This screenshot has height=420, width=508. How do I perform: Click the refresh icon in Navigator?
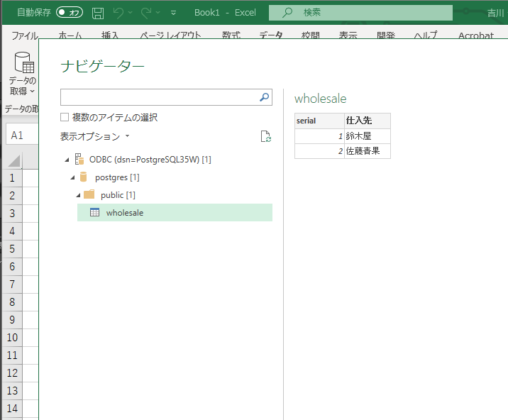click(x=266, y=136)
